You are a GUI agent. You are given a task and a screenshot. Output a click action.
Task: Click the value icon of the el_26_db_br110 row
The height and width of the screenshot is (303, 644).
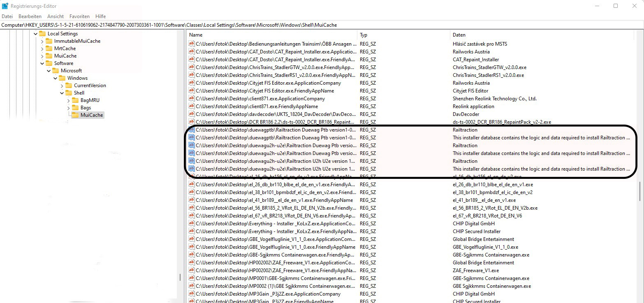point(191,185)
